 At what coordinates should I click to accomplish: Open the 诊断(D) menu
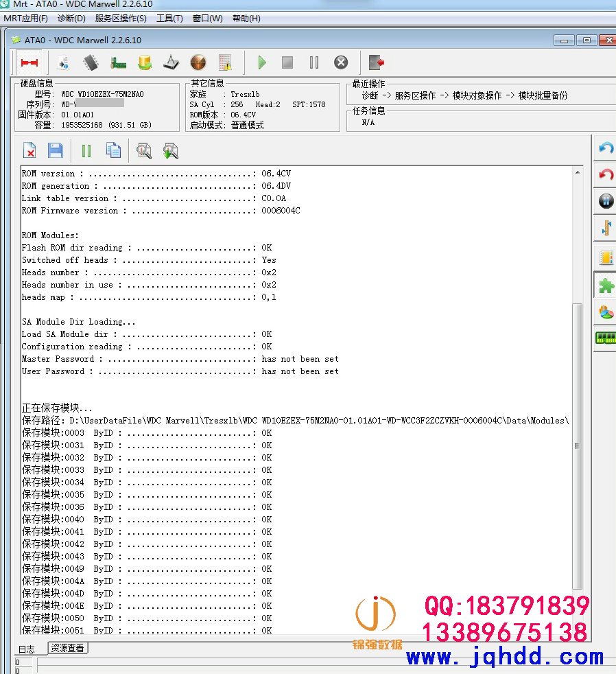tap(71, 19)
